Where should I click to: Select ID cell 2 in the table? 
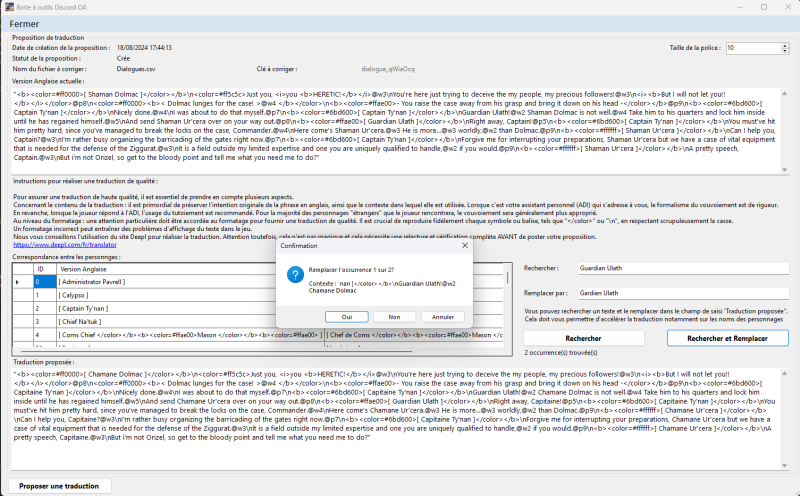[45, 308]
